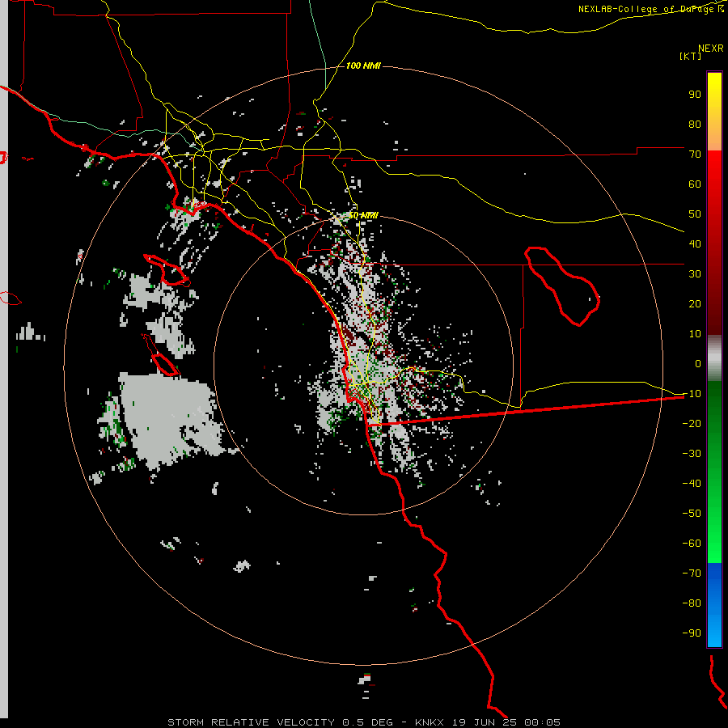This screenshot has width=728, height=728.
Task: Click the "50" positive scale value
Action: pos(695,214)
